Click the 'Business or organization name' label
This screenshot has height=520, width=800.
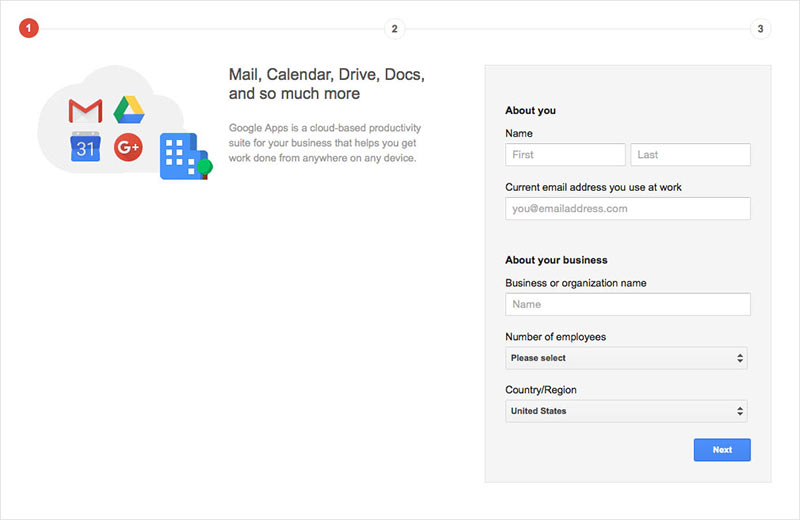click(x=576, y=283)
